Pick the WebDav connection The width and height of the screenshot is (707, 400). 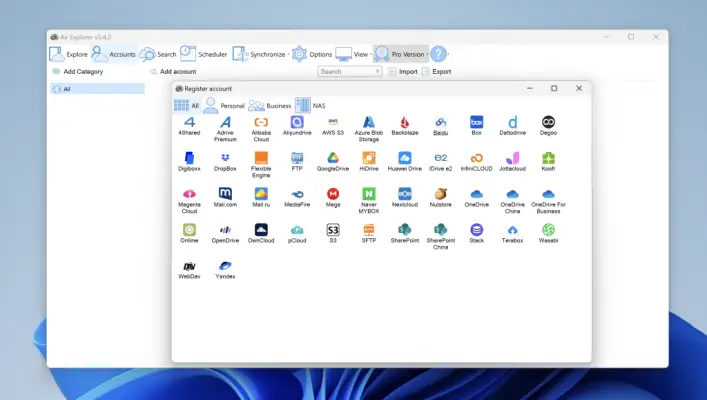pyautogui.click(x=189, y=270)
